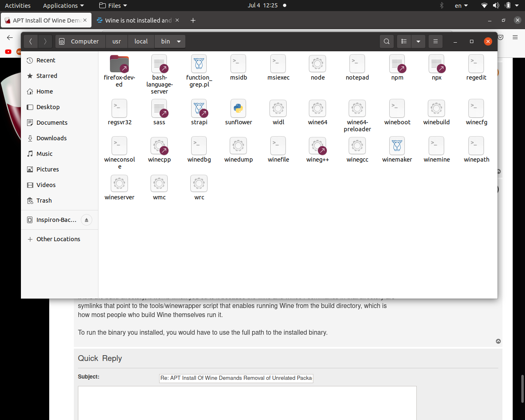Select the winepath script file
The height and width of the screenshot is (420, 525).
pos(476,146)
